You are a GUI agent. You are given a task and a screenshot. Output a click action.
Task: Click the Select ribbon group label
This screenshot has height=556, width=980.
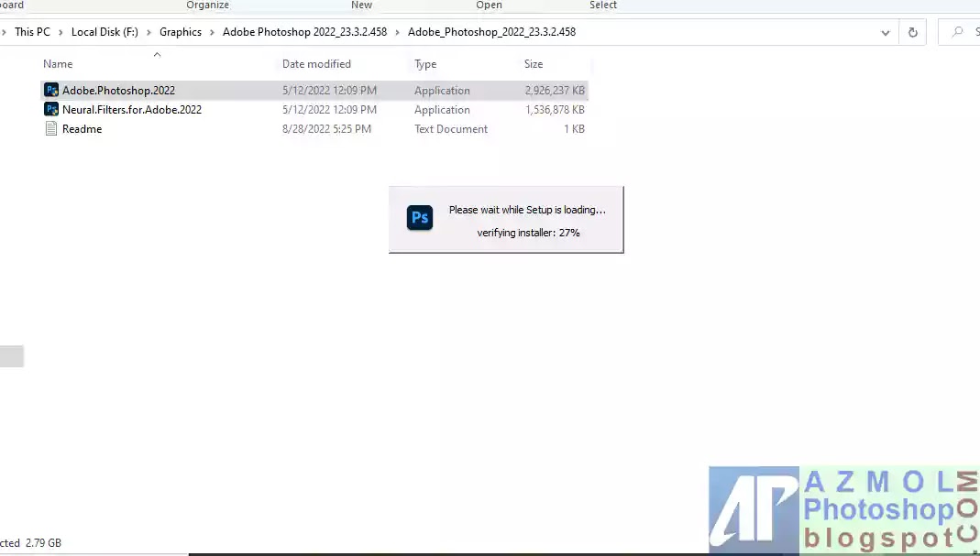pyautogui.click(x=603, y=5)
